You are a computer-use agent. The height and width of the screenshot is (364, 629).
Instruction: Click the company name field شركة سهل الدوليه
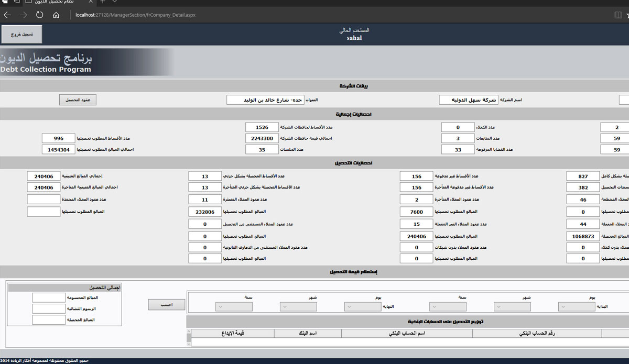(x=468, y=100)
